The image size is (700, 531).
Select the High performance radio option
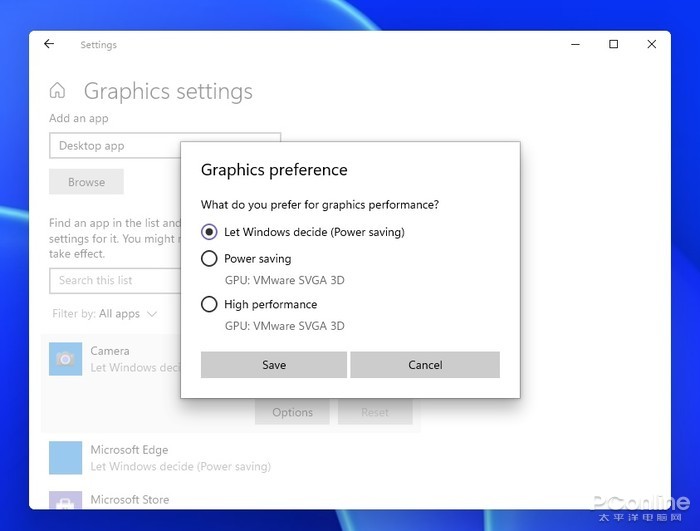click(209, 305)
